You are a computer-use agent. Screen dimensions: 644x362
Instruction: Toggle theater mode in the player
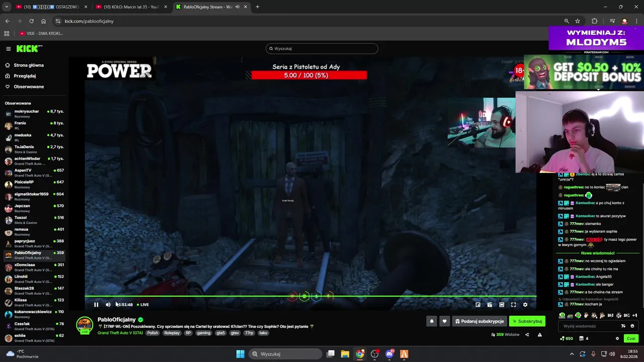point(502,305)
